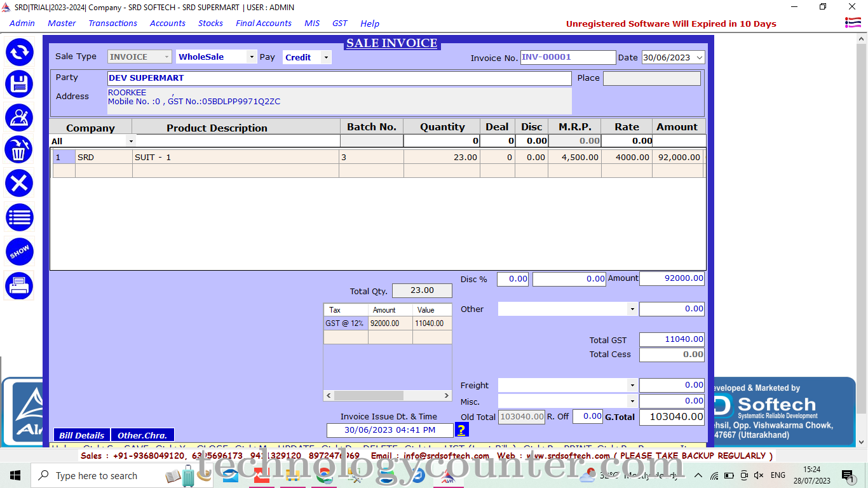
Task: Click the tax table scrollbar right arrow
Action: click(446, 395)
